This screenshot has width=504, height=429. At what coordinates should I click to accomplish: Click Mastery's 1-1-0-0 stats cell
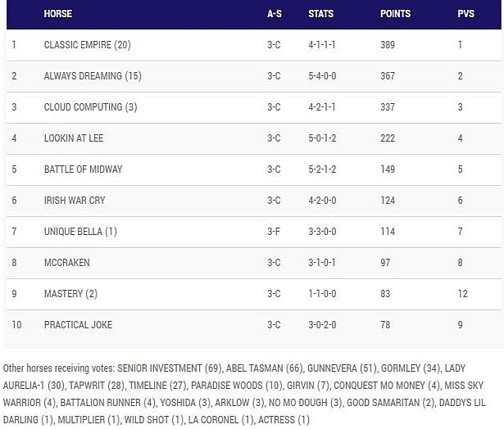pyautogui.click(x=321, y=294)
